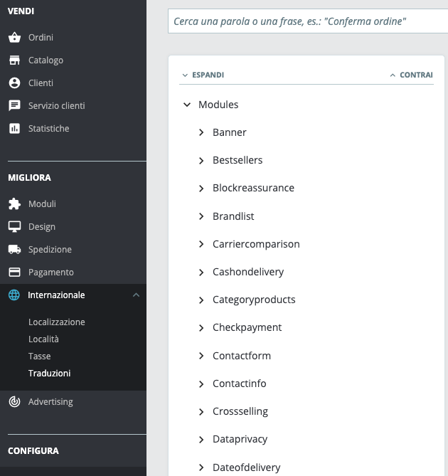Viewport: 448px width, 476px height.
Task: Expand the Cashondelivery chevron
Action: [x=201, y=272]
